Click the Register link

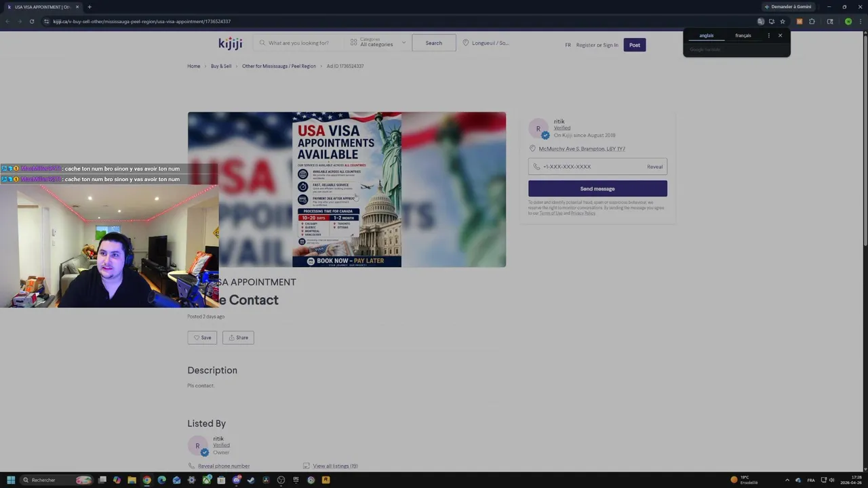585,45
